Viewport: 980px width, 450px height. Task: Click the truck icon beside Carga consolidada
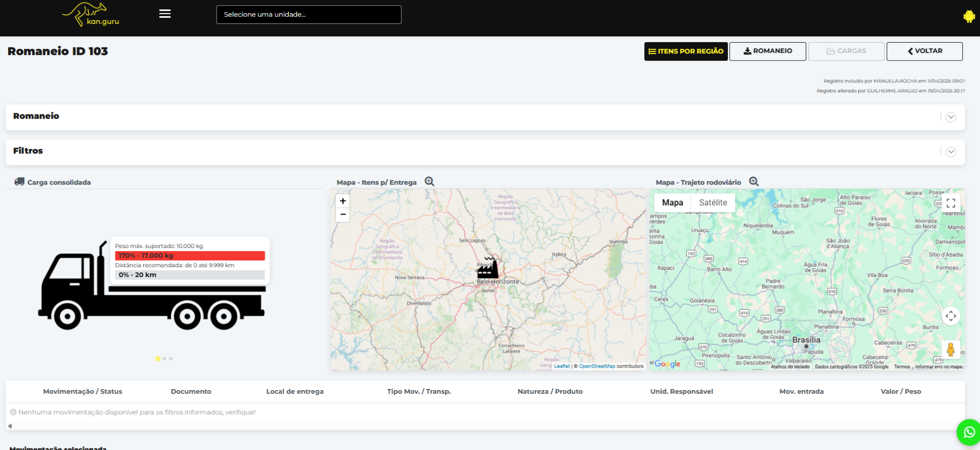click(19, 182)
